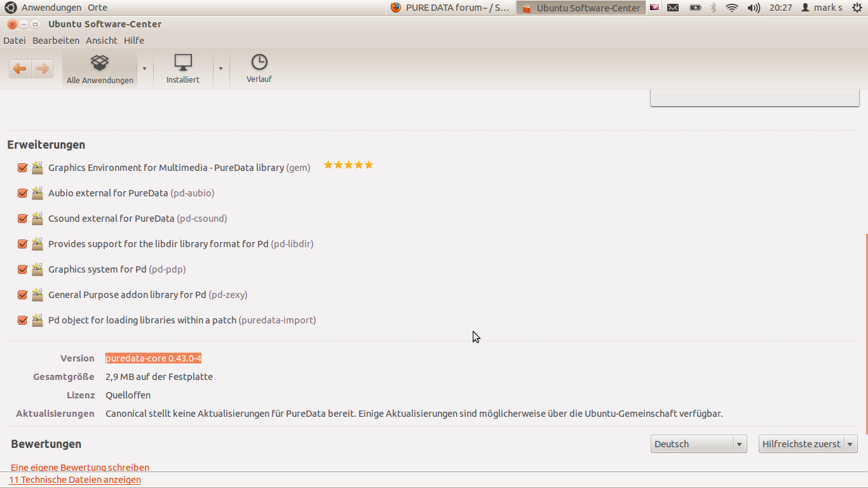This screenshot has height=488, width=868.
Task: Open the Datei menu
Action: click(15, 40)
